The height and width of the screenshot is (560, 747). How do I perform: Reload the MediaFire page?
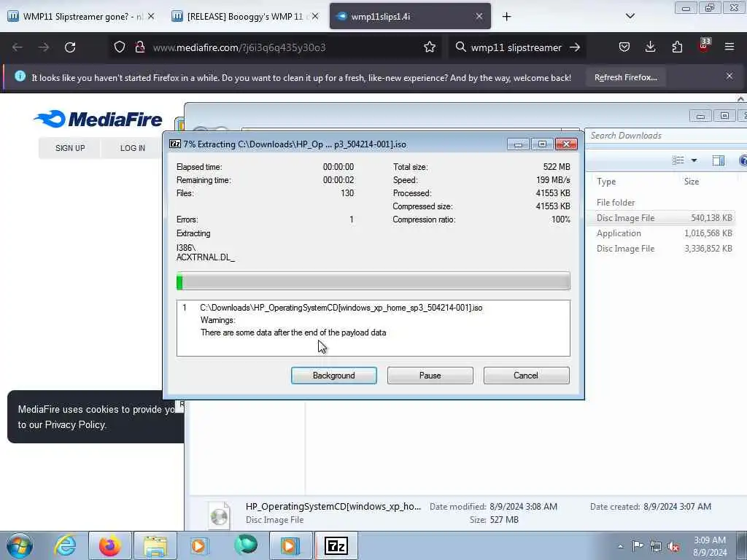click(x=70, y=47)
